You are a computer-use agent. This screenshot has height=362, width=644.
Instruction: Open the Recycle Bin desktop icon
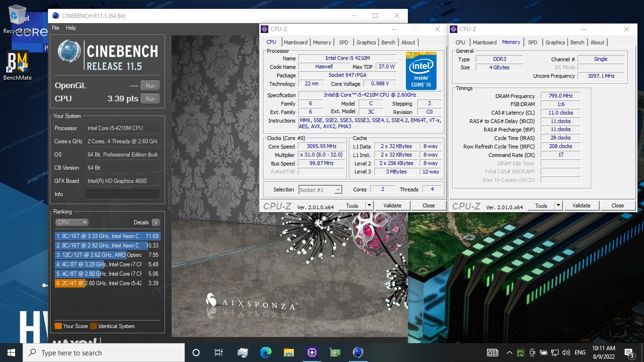tap(17, 19)
